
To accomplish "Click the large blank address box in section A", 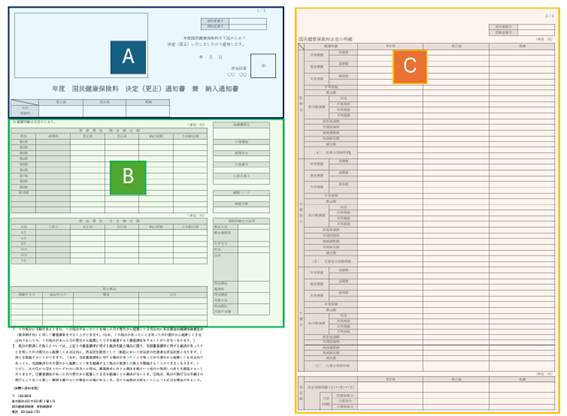I will tap(81, 45).
